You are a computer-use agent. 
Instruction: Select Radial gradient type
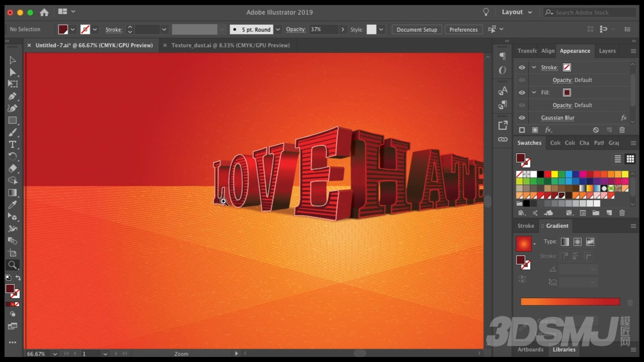pyautogui.click(x=578, y=242)
